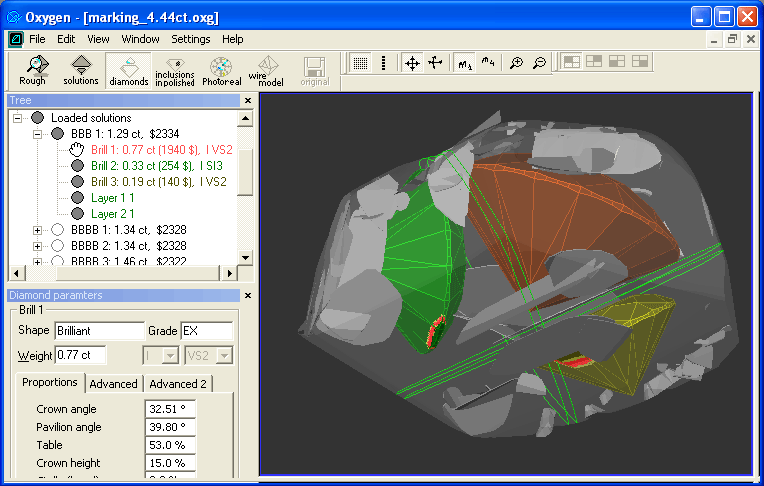Enable the wire model view

point(267,69)
